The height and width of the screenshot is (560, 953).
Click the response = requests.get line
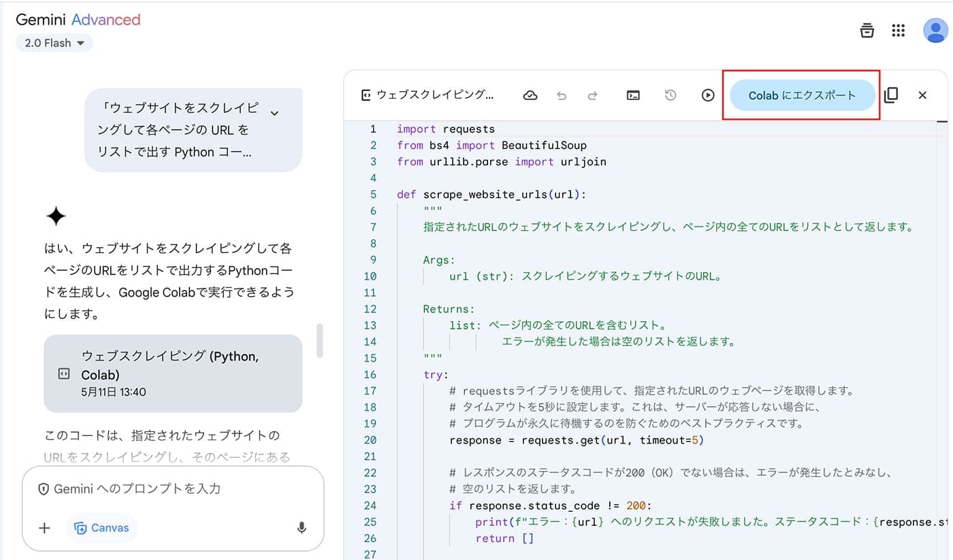pyautogui.click(x=577, y=440)
